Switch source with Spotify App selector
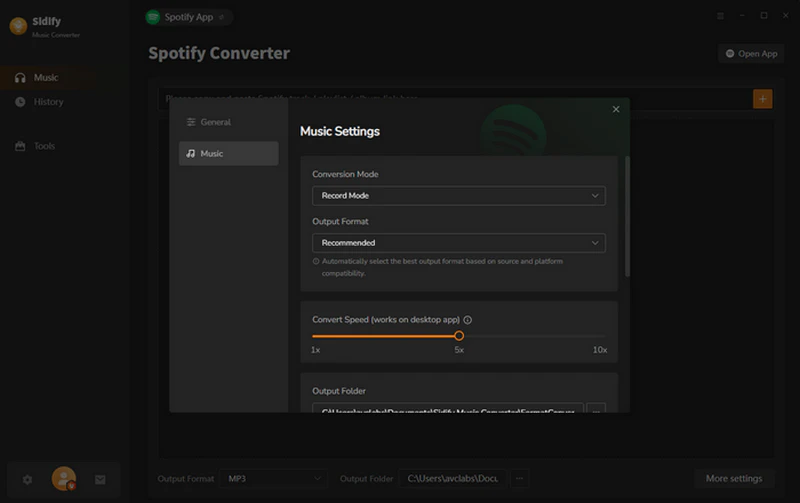Image resolution: width=800 pixels, height=503 pixels. coord(189,17)
